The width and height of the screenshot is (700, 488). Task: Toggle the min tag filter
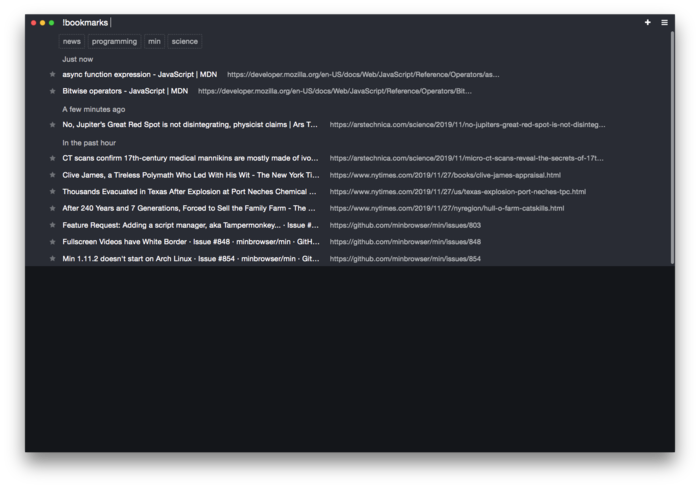[x=154, y=41]
